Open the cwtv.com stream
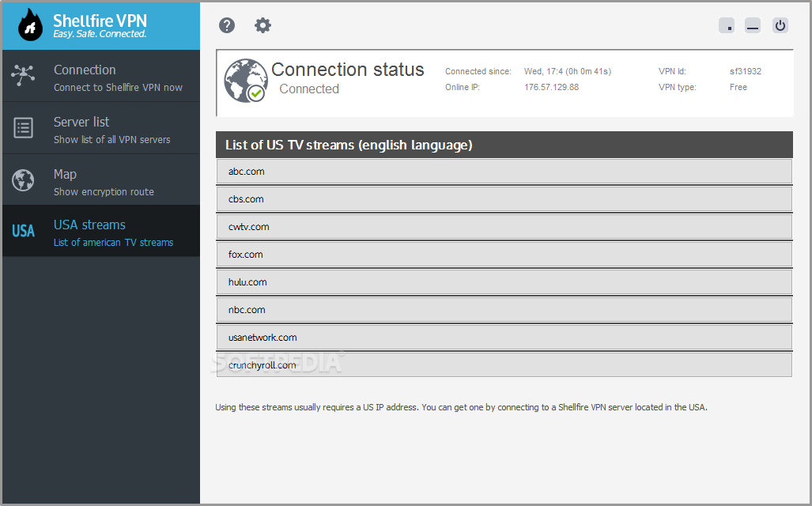 click(x=504, y=227)
